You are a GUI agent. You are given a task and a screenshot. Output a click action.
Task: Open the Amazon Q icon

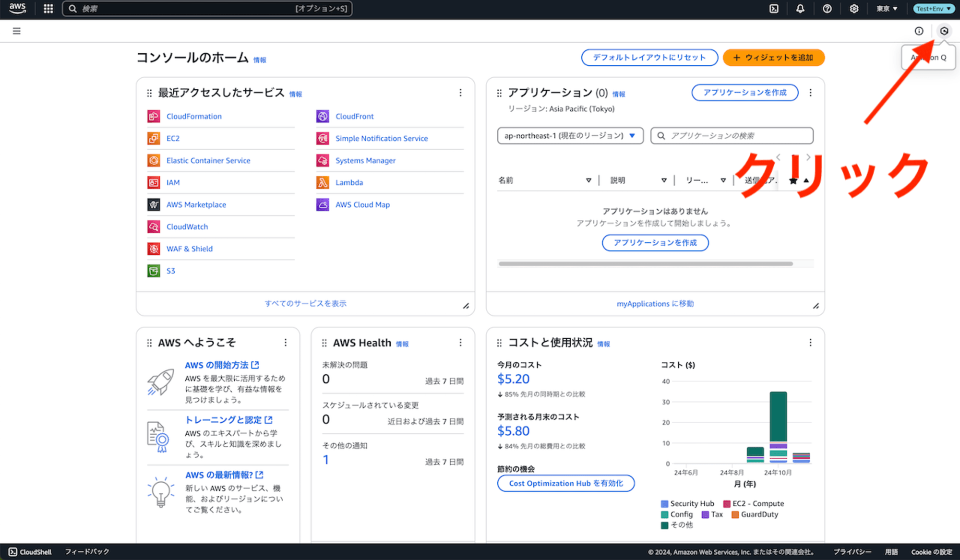click(944, 31)
